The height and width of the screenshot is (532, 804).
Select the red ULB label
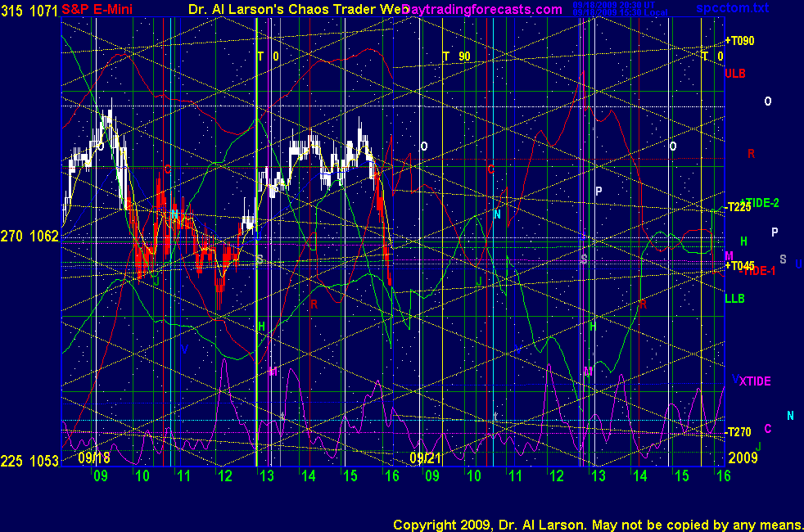734,74
